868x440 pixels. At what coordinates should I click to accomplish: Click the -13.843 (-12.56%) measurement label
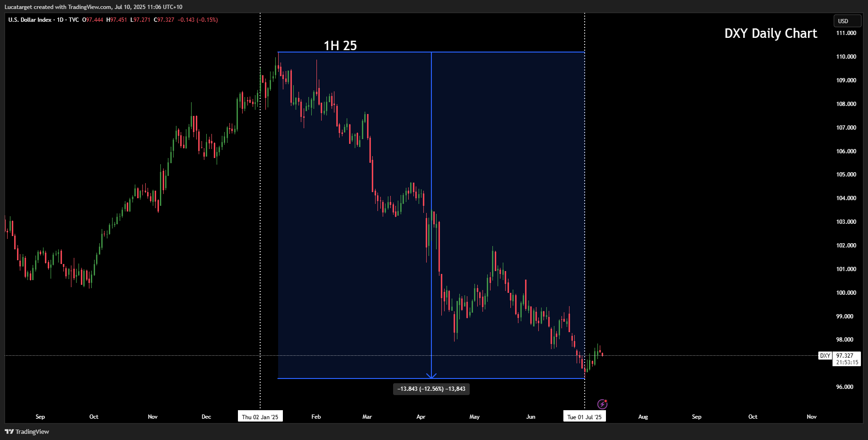pos(431,389)
